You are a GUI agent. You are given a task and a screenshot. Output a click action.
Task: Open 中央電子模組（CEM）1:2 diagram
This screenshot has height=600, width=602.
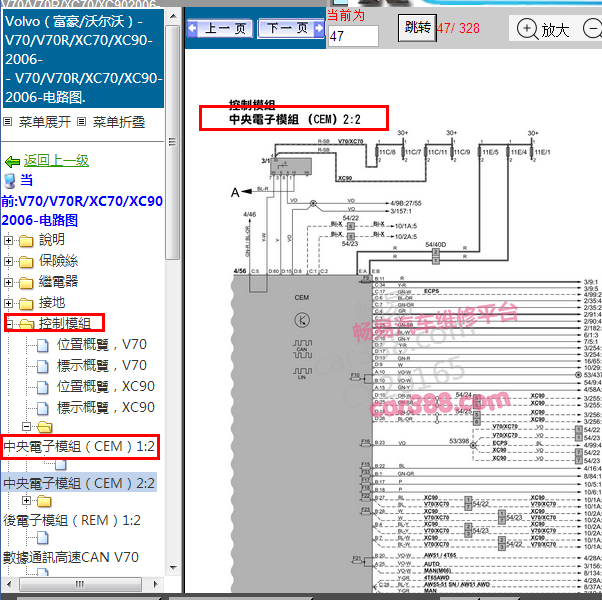79,446
